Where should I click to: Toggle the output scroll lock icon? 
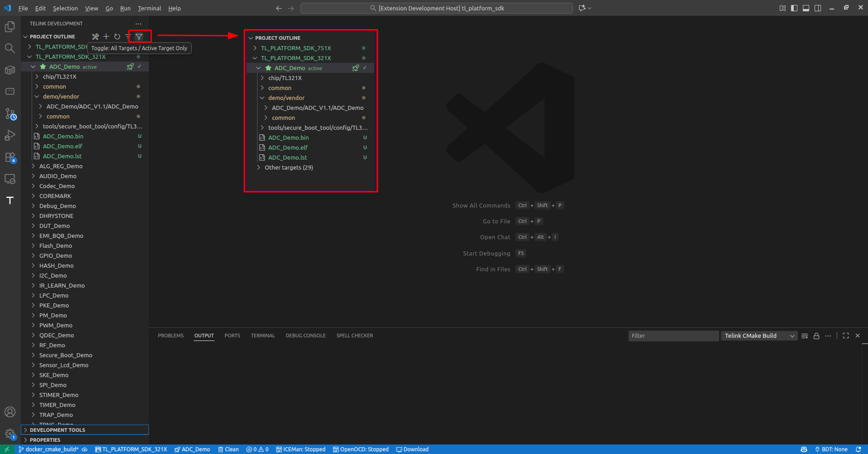(816, 336)
